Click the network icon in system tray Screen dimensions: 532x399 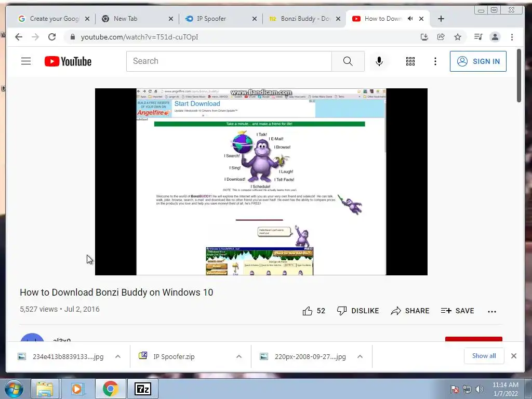(x=467, y=389)
